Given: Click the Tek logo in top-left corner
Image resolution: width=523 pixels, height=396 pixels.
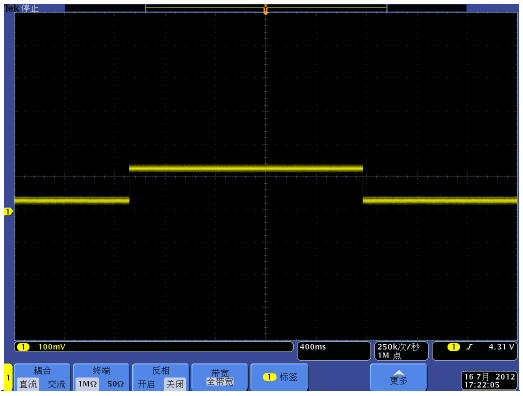Looking at the screenshot, I should [12, 8].
